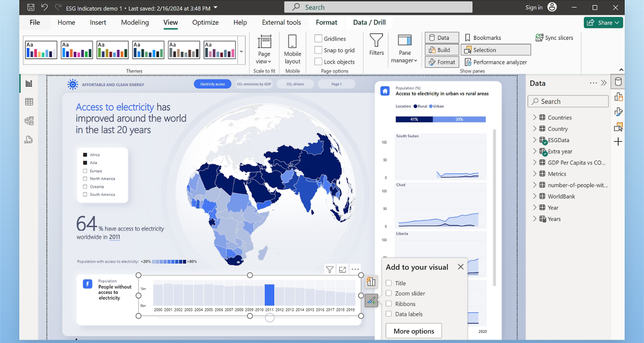Check the Zoom slider option
Image resolution: width=644 pixels, height=343 pixels.
[x=389, y=293]
